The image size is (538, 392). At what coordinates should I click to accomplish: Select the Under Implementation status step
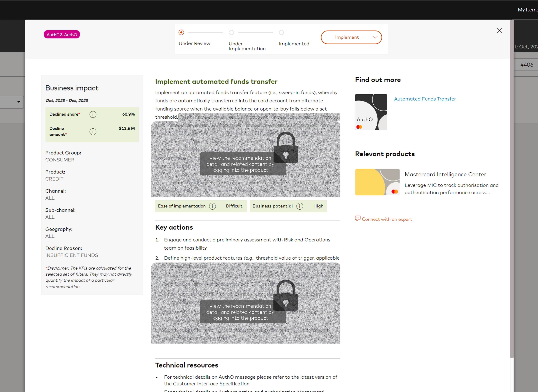231,33
